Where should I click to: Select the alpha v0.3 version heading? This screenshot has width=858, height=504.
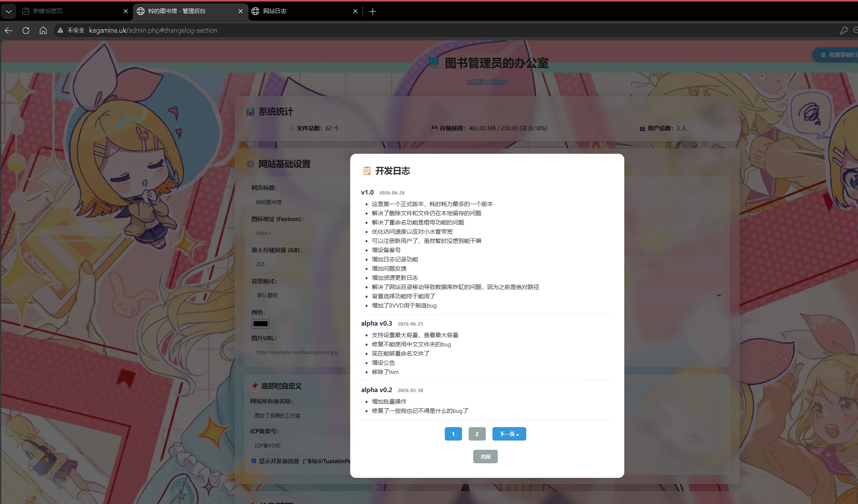376,323
